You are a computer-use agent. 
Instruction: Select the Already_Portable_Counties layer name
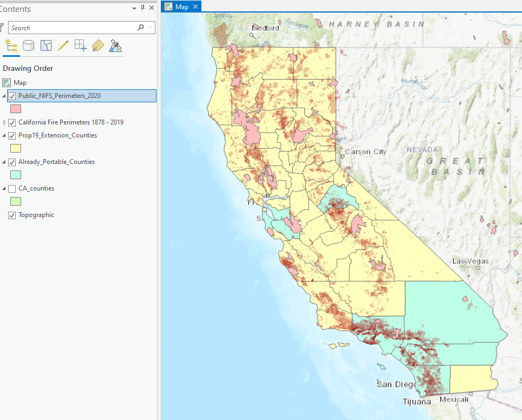point(57,162)
